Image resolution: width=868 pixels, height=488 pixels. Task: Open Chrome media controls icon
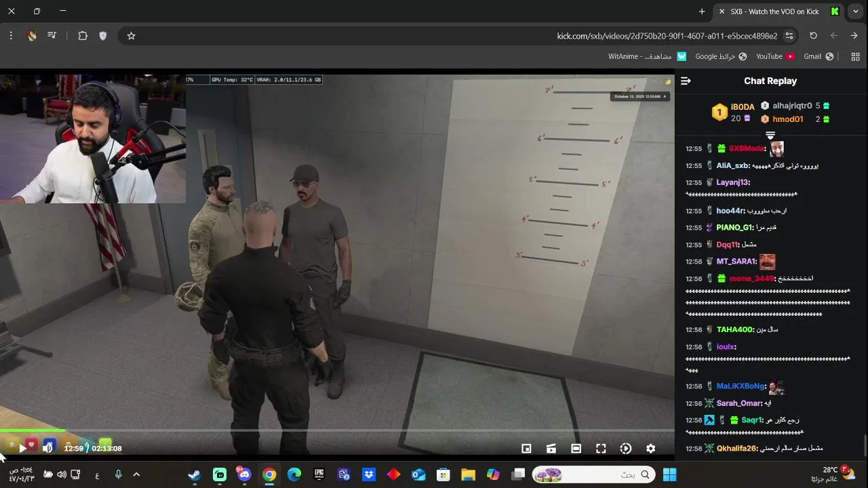pos(52,36)
